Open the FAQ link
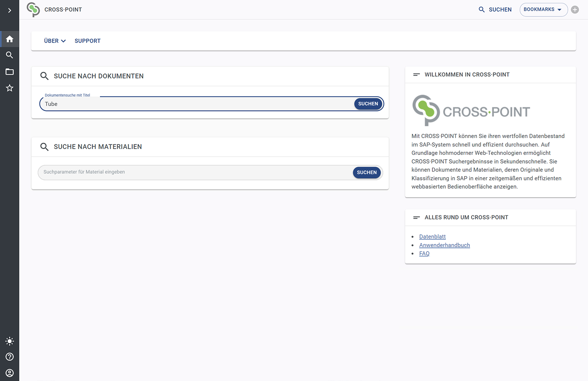This screenshot has width=588, height=381. (x=424, y=253)
